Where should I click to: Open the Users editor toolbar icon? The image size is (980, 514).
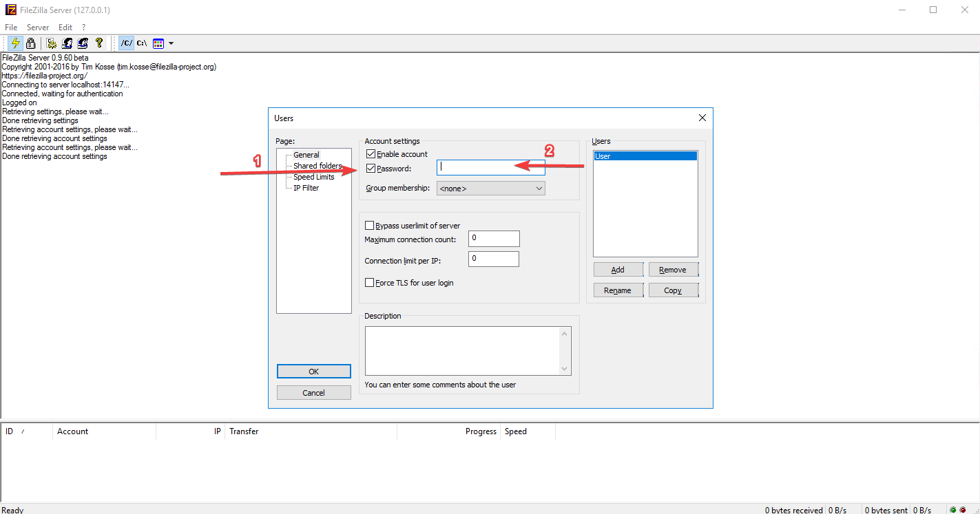coord(67,43)
